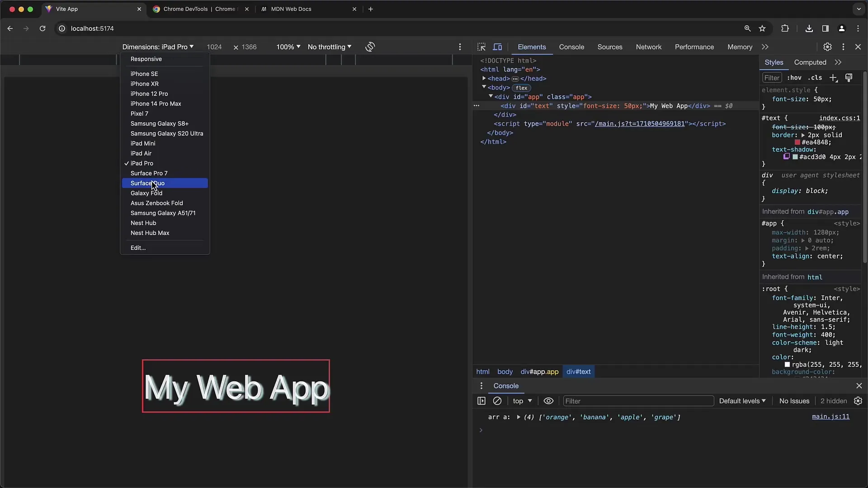
Task: Select Galaxy Fold device preset
Action: point(146,192)
